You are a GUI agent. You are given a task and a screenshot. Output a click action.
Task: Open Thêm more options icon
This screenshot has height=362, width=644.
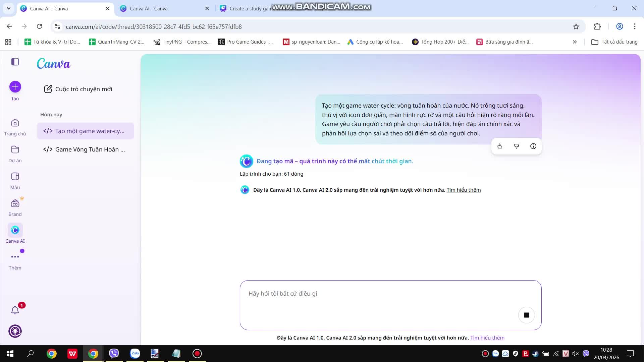click(15, 257)
